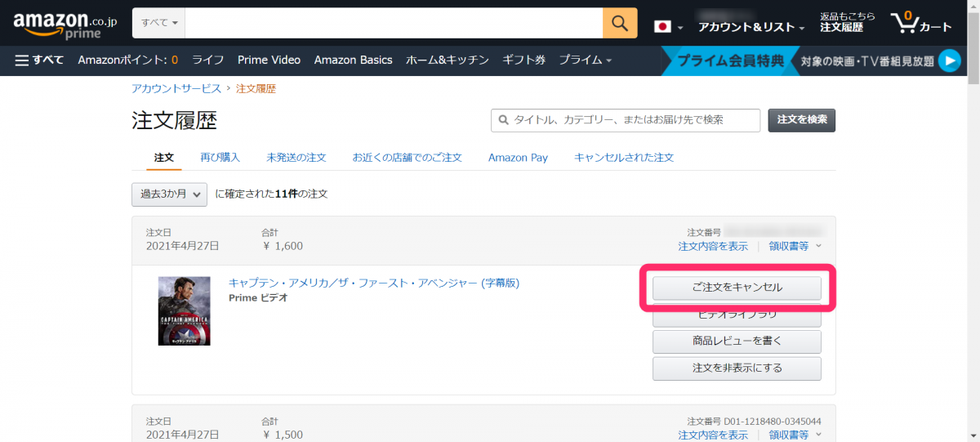This screenshot has height=442, width=980.
Task: Click the 注文を検索 button
Action: tap(801, 120)
